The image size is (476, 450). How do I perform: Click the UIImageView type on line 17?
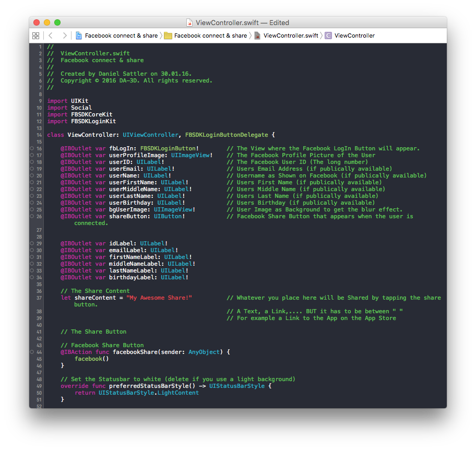191,155
